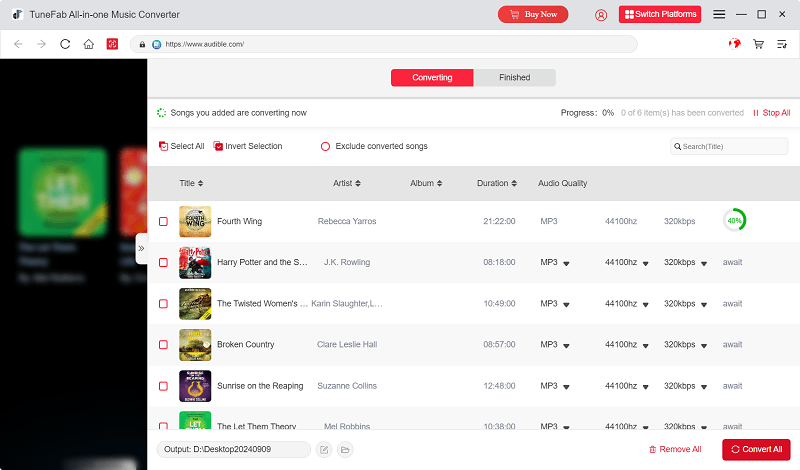Click the Convert All button

(x=756, y=450)
